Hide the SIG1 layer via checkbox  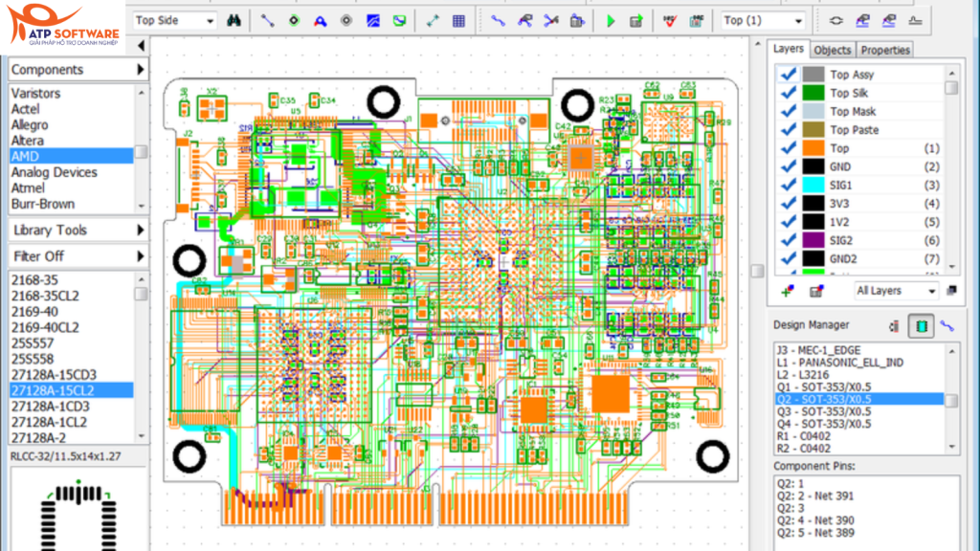(x=790, y=185)
